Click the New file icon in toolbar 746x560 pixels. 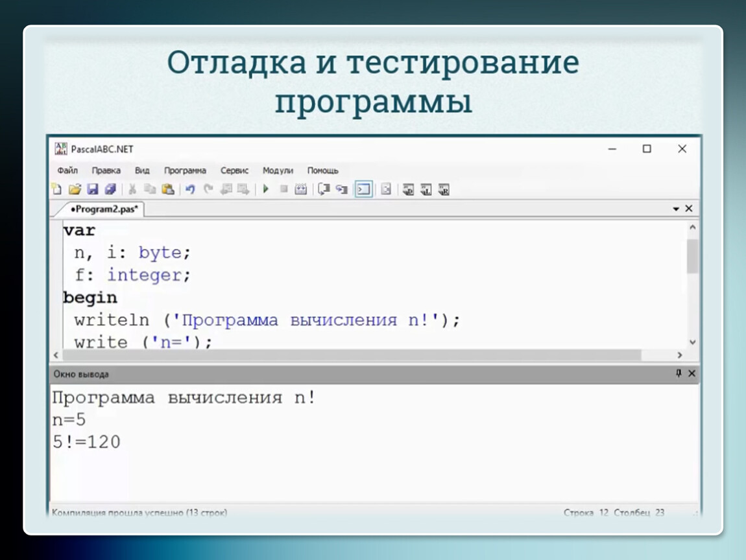tap(56, 189)
